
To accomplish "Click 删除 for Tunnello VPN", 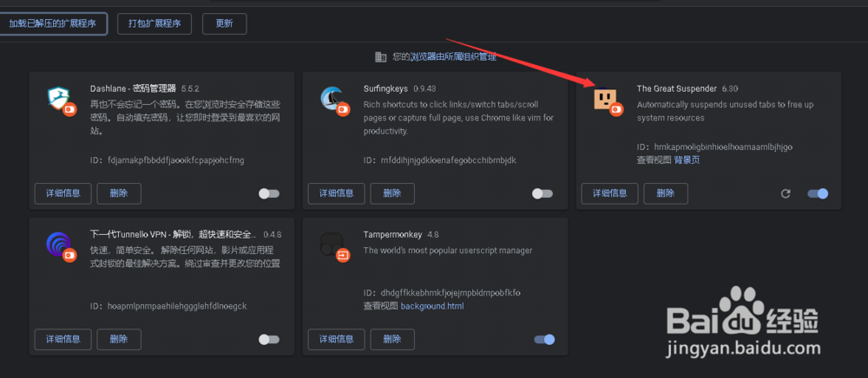I will pos(119,339).
